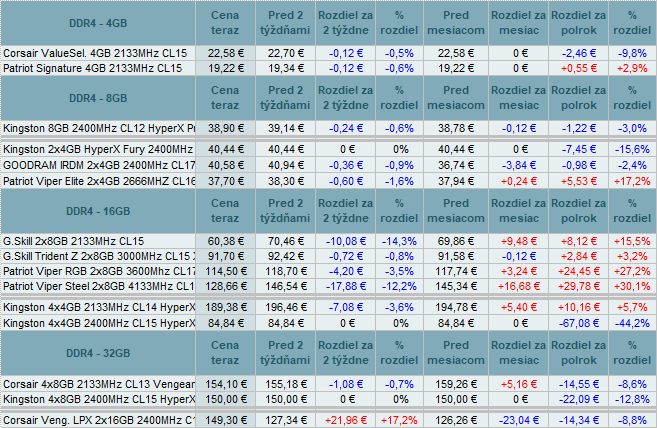657x428 pixels.
Task: Select the current price 22,58 € for Corsair ValueSel.
Action: (x=225, y=54)
